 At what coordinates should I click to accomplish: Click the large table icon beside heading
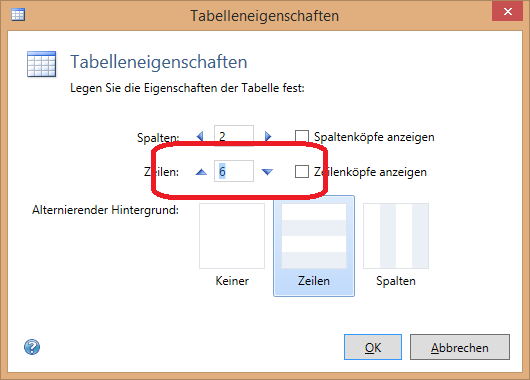tap(42, 64)
